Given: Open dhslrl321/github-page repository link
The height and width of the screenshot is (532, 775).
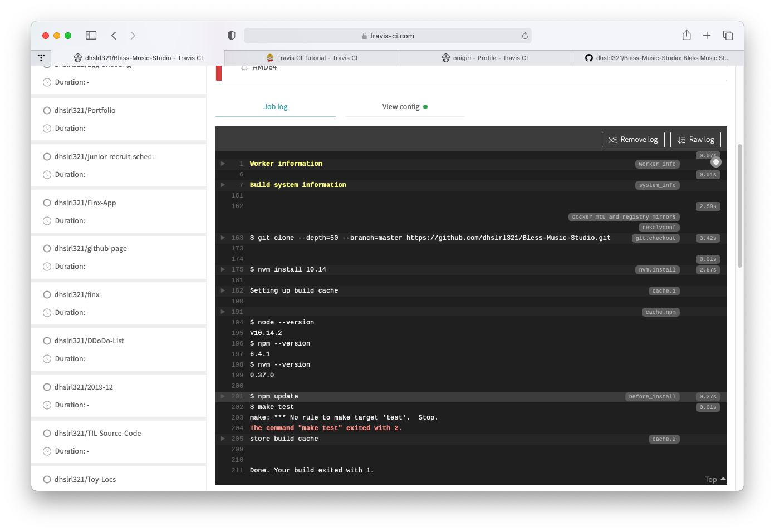Looking at the screenshot, I should point(91,248).
